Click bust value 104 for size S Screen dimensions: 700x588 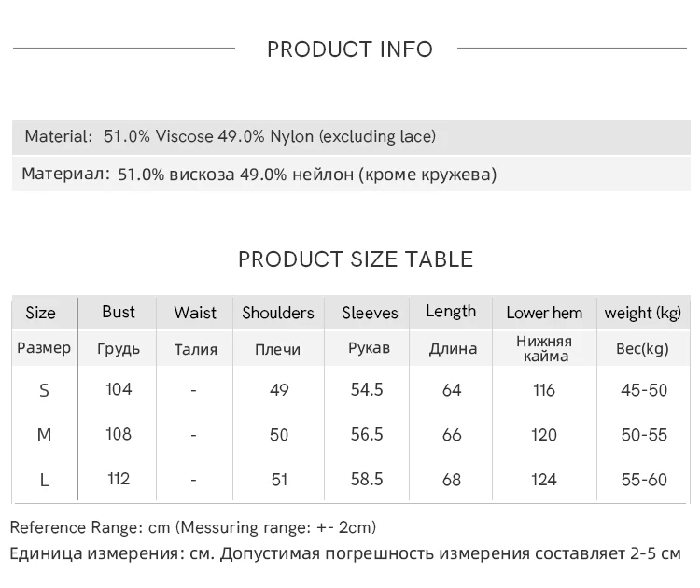[x=119, y=389]
